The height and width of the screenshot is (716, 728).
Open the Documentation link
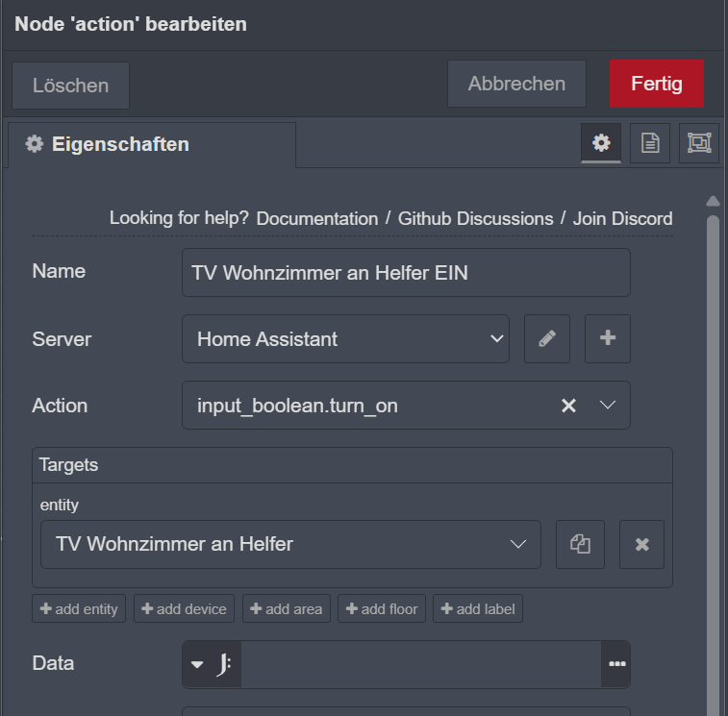click(316, 219)
